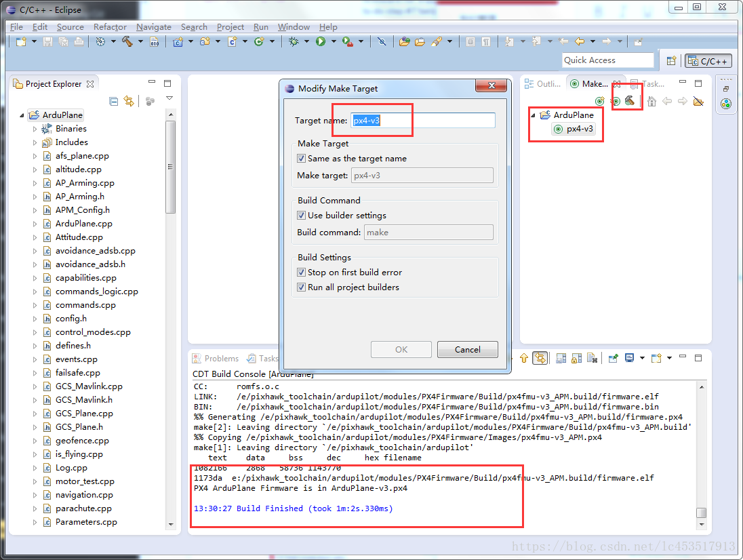Click the Run External Tools icon
743x560 pixels.
[347, 41]
